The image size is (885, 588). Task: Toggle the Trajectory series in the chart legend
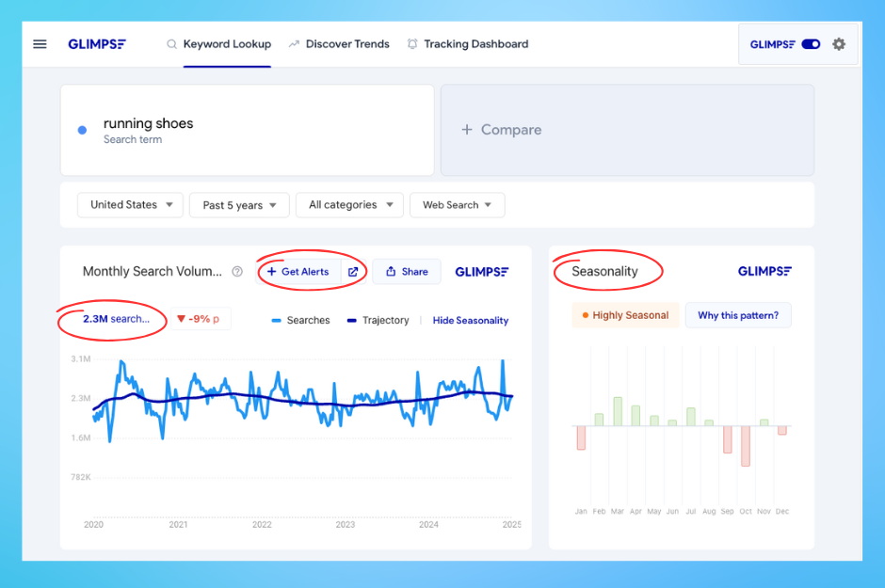tap(378, 320)
